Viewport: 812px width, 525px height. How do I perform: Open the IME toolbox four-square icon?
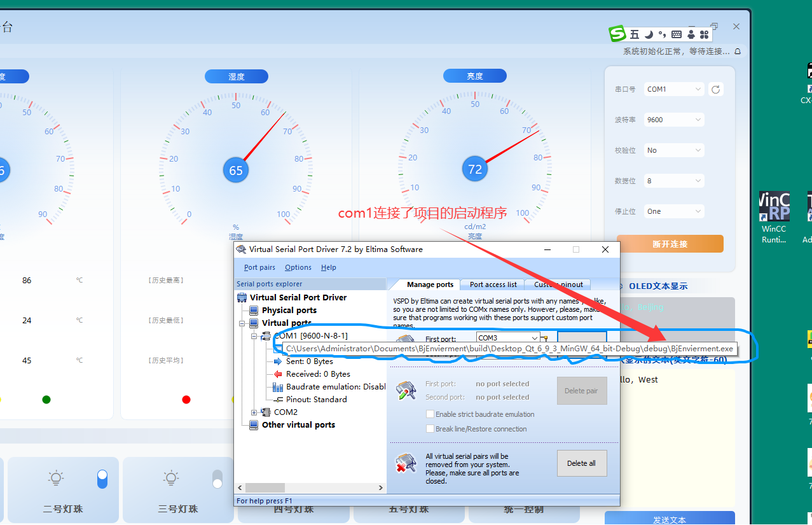[704, 34]
